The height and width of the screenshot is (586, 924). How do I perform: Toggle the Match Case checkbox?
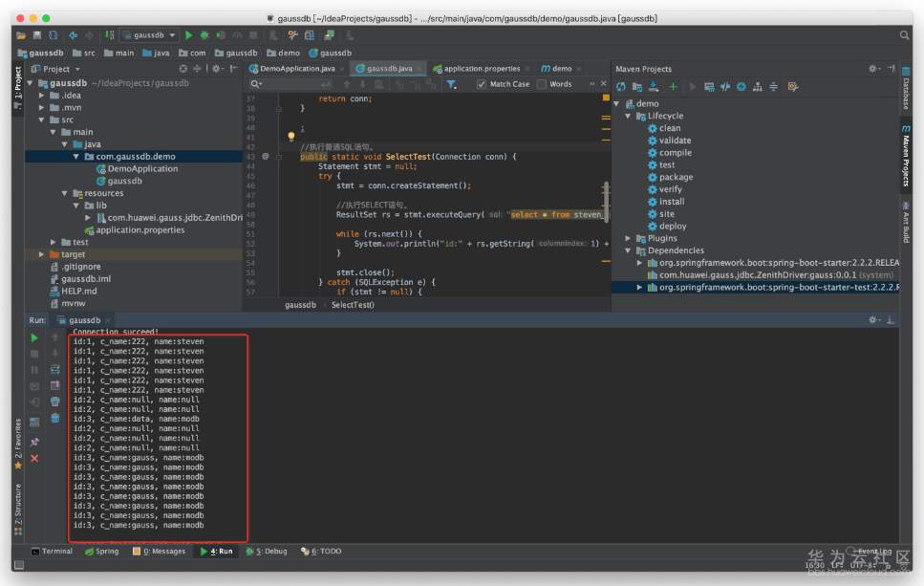pyautogui.click(x=482, y=84)
